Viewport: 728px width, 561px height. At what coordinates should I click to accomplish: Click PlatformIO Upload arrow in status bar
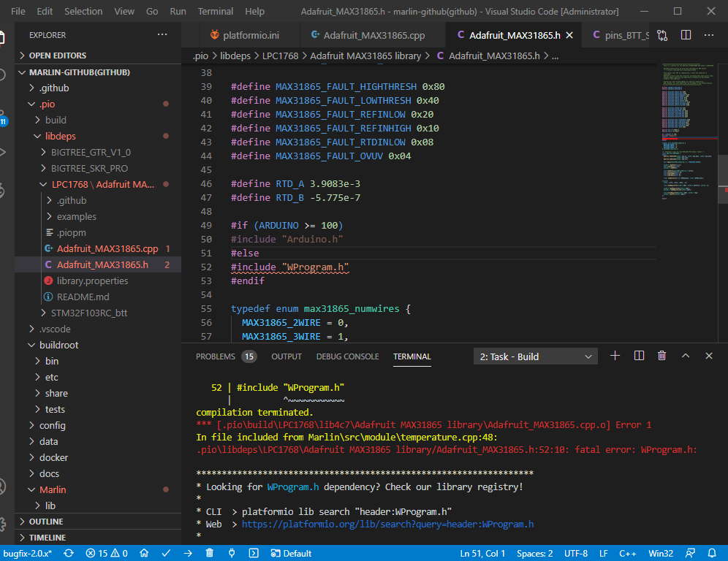188,553
